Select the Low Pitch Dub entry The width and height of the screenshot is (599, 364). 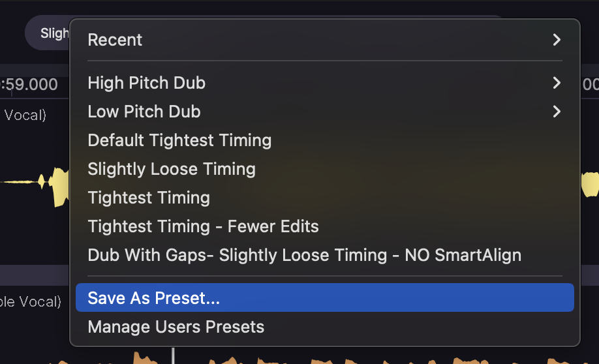tap(144, 112)
